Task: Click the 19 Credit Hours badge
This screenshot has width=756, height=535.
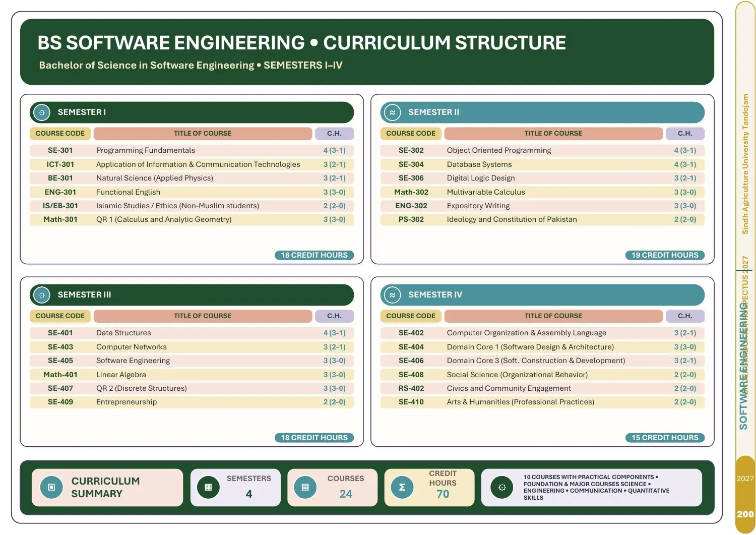Action: (665, 255)
